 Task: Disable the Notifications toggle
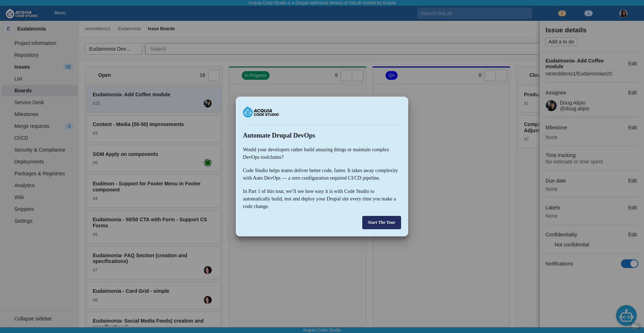click(629, 264)
